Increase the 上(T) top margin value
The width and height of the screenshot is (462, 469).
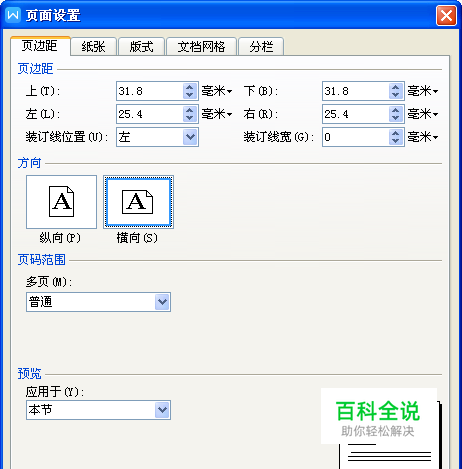coord(190,87)
